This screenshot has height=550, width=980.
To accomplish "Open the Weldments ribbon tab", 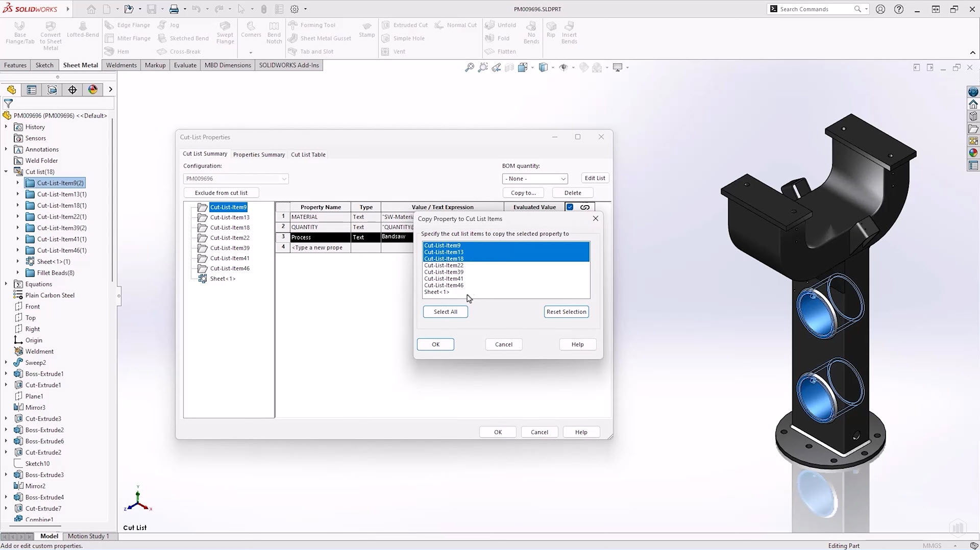I will coord(121,65).
